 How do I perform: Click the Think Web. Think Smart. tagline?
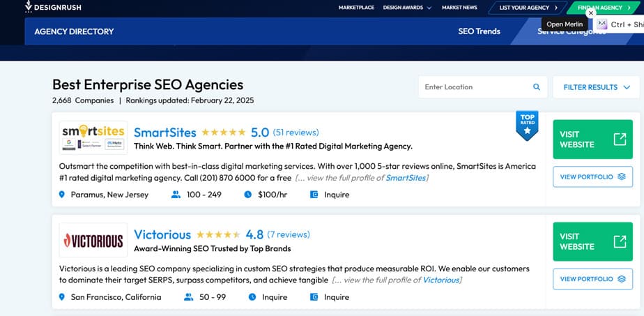click(273, 146)
